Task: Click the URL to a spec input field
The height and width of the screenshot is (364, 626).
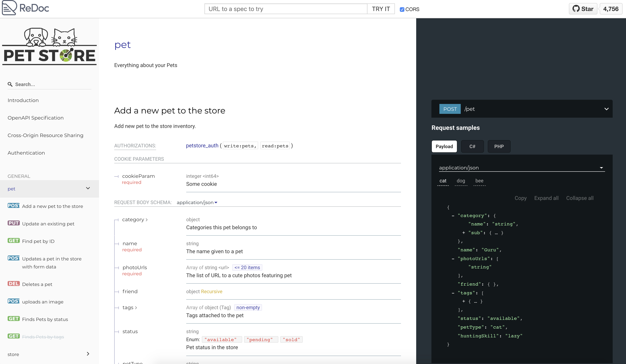Action: (285, 9)
